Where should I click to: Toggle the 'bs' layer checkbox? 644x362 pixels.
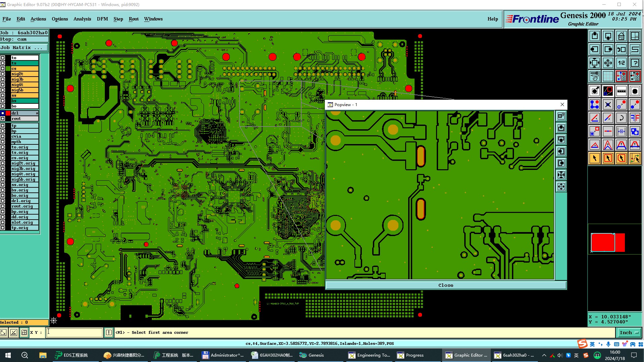click(3, 101)
